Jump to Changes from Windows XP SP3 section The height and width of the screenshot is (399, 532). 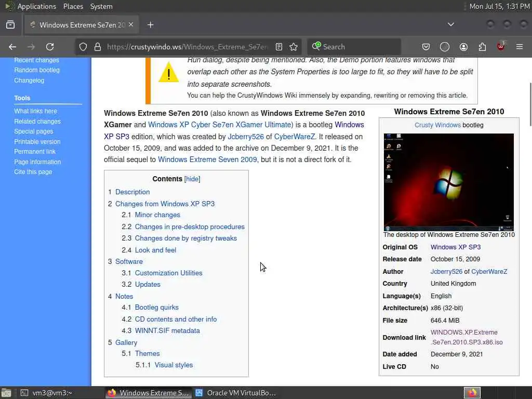[x=165, y=204]
